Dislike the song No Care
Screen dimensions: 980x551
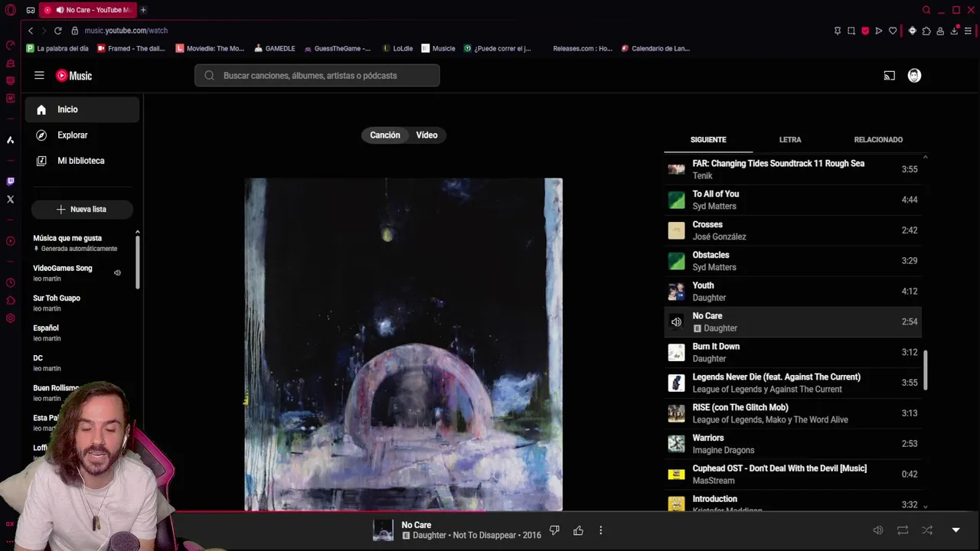click(x=554, y=530)
